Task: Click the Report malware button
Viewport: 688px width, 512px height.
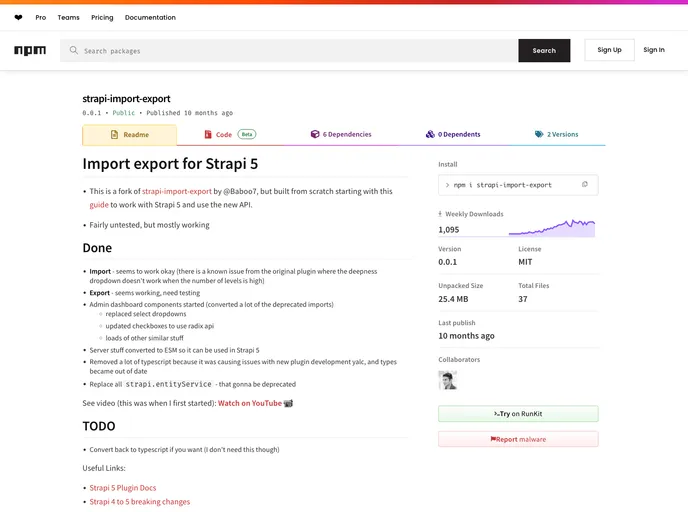Action: coord(518,439)
